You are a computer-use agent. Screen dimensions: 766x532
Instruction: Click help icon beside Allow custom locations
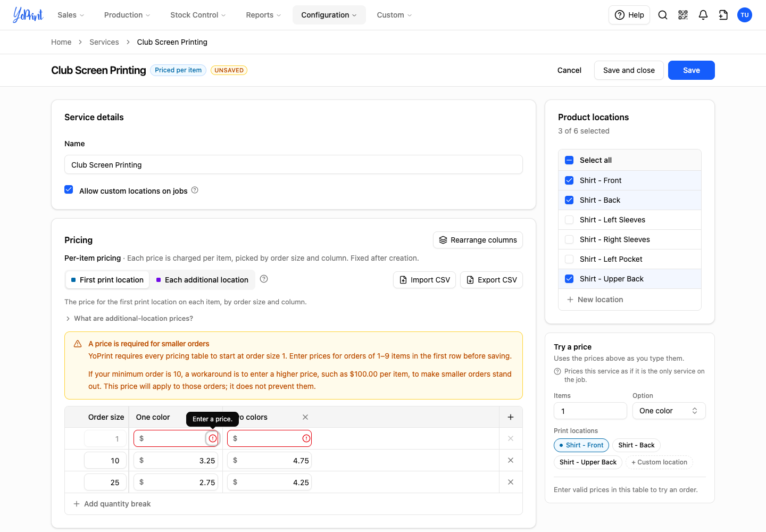coord(195,190)
